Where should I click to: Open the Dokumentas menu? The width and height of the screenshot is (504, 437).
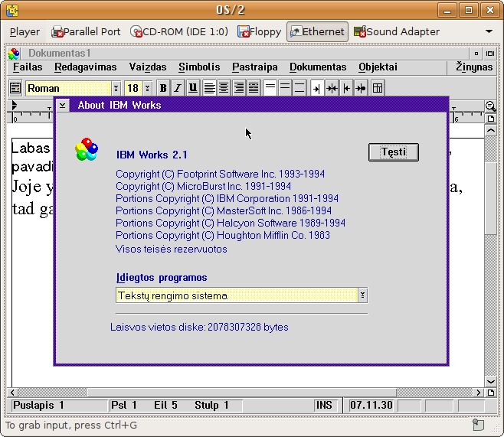click(x=318, y=67)
